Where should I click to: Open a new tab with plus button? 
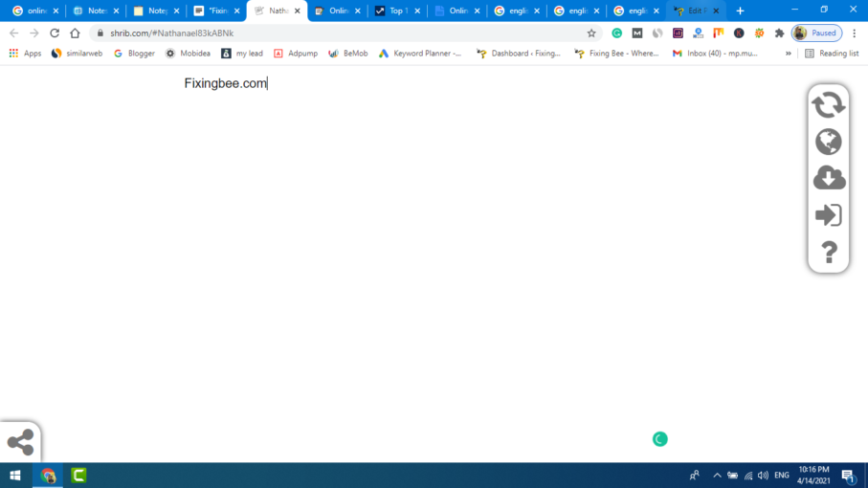click(x=740, y=11)
